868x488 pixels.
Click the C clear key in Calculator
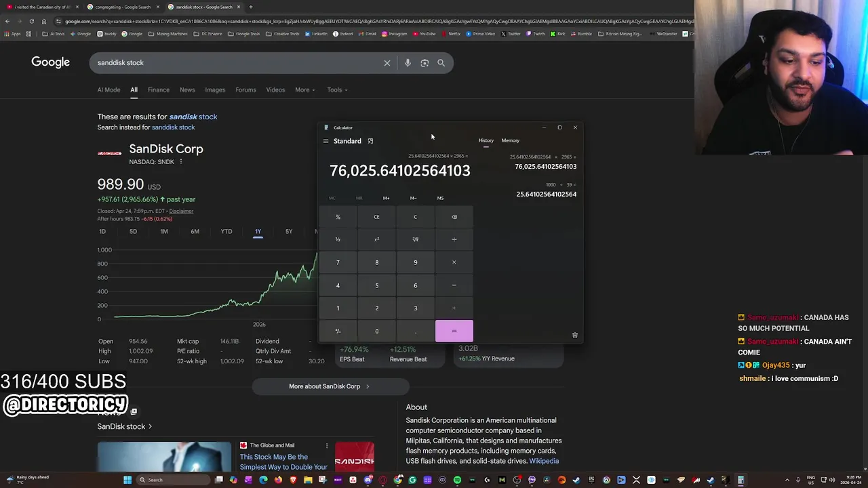416,217
